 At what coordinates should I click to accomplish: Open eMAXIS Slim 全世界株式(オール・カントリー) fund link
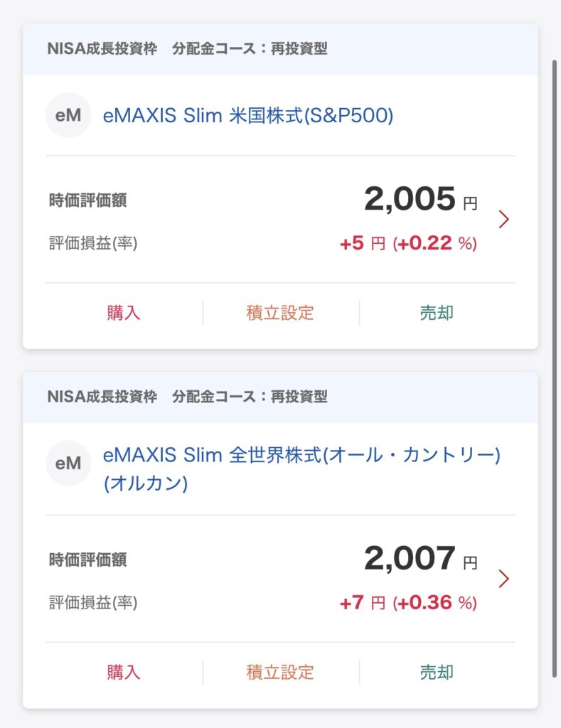(x=301, y=455)
